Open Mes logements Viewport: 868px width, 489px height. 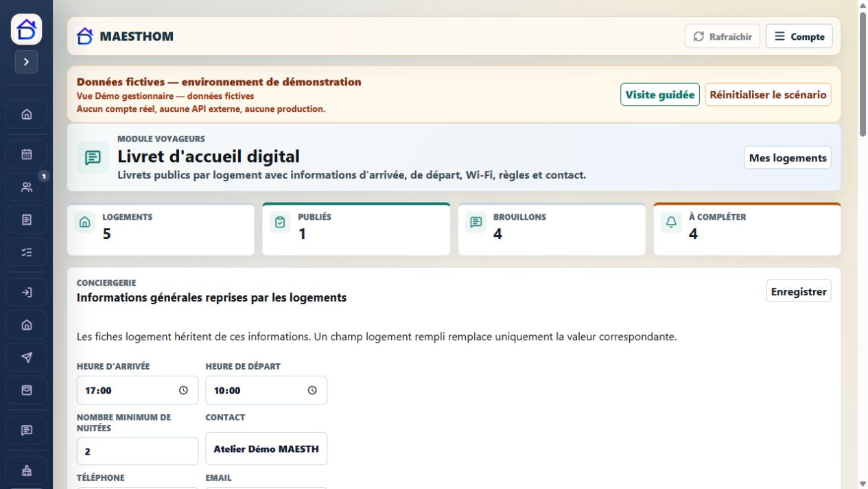pyautogui.click(x=788, y=157)
